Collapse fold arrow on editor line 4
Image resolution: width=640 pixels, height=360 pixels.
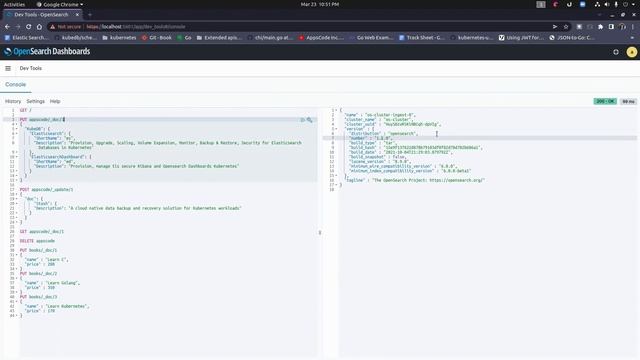[16, 124]
